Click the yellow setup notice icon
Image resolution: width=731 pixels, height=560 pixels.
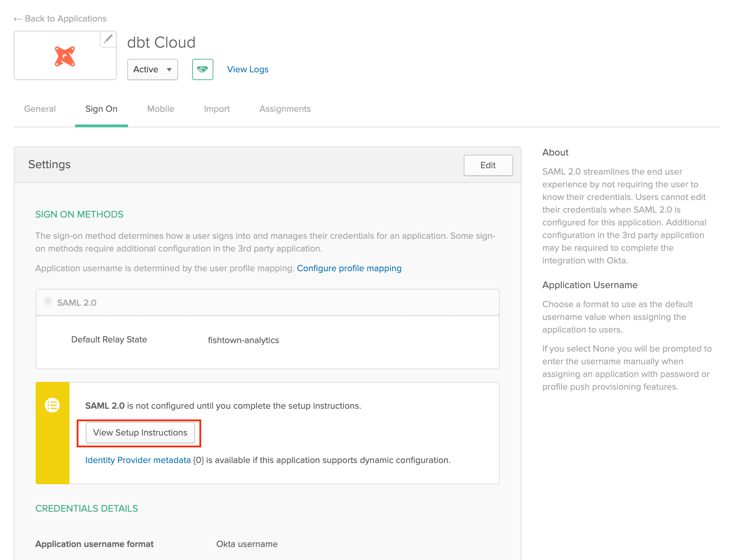52,405
